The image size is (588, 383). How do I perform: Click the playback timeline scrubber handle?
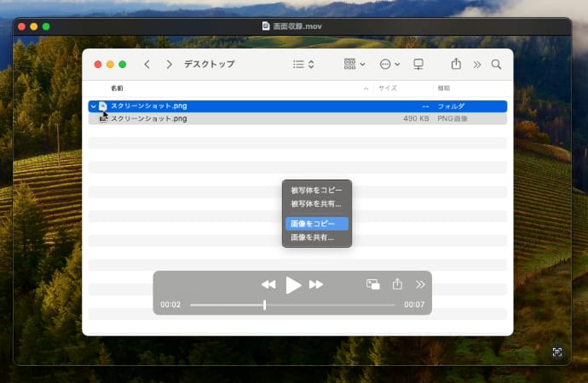pyautogui.click(x=264, y=304)
